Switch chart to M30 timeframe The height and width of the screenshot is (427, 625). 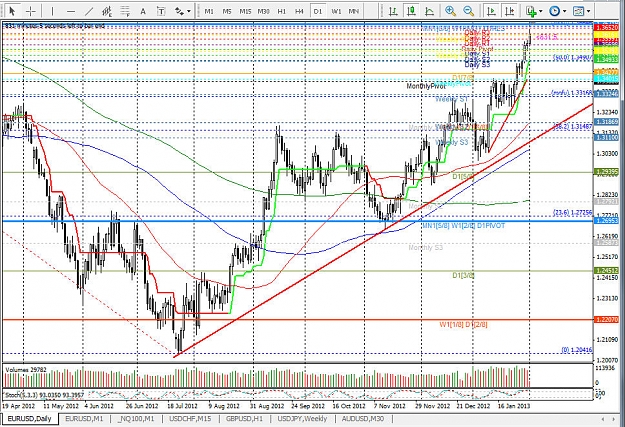263,11
